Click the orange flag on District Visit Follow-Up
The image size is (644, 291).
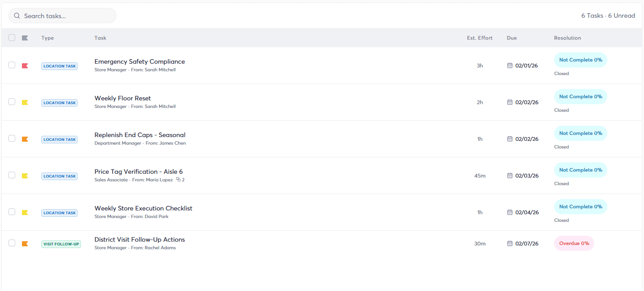(25, 243)
